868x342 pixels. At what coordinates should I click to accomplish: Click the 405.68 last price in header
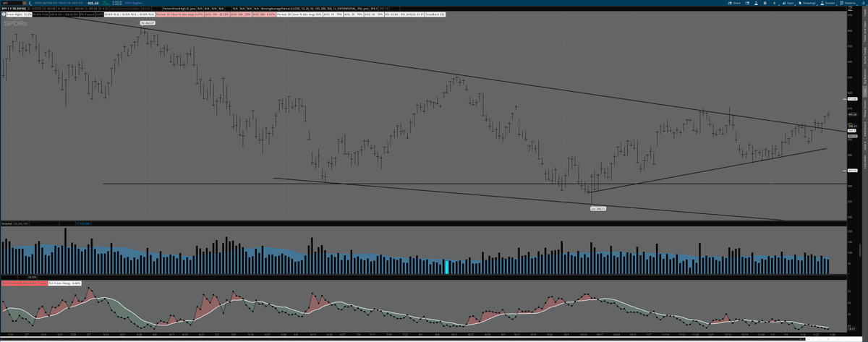[x=93, y=4]
